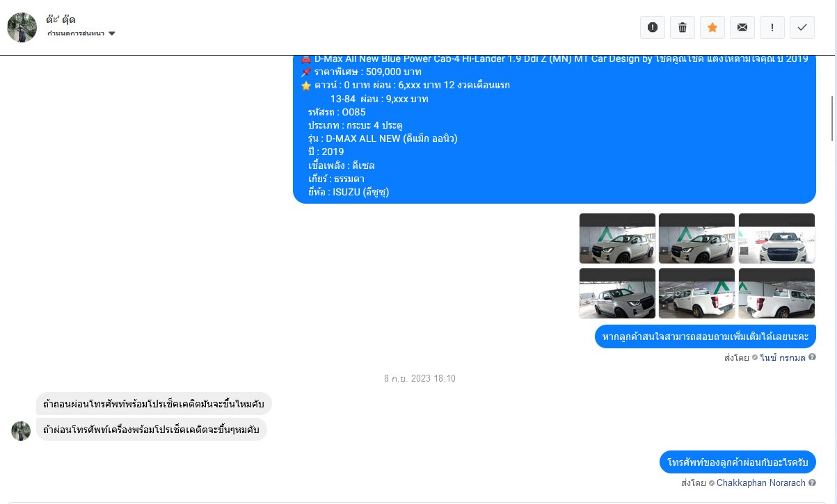Image resolution: width=837 pixels, height=504 pixels.
Task: Toggle the orange star follow-up flag
Action: click(712, 27)
